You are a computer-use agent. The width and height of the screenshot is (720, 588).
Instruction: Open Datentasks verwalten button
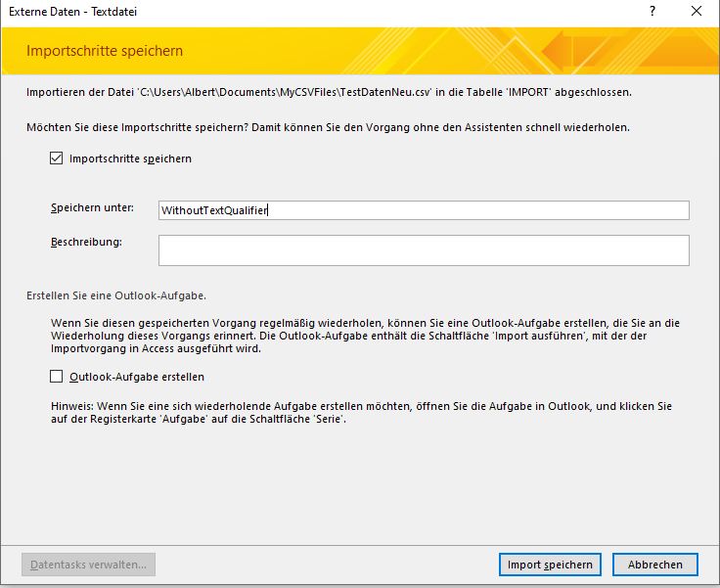click(89, 565)
